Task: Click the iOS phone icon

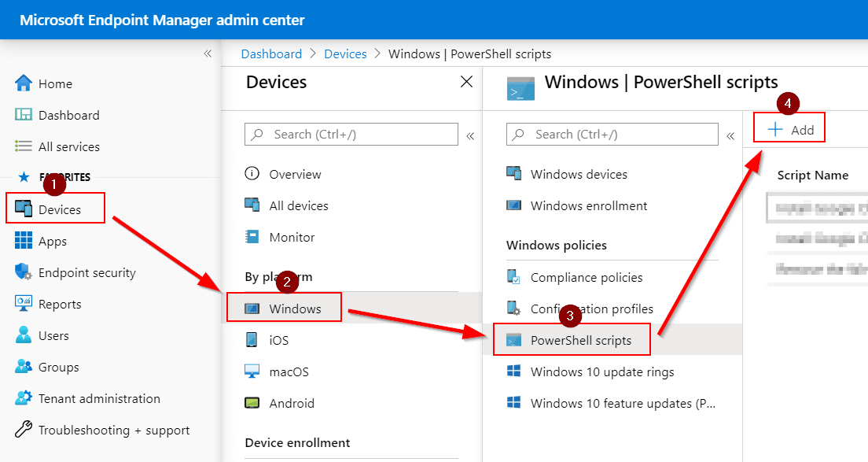Action: coord(252,339)
